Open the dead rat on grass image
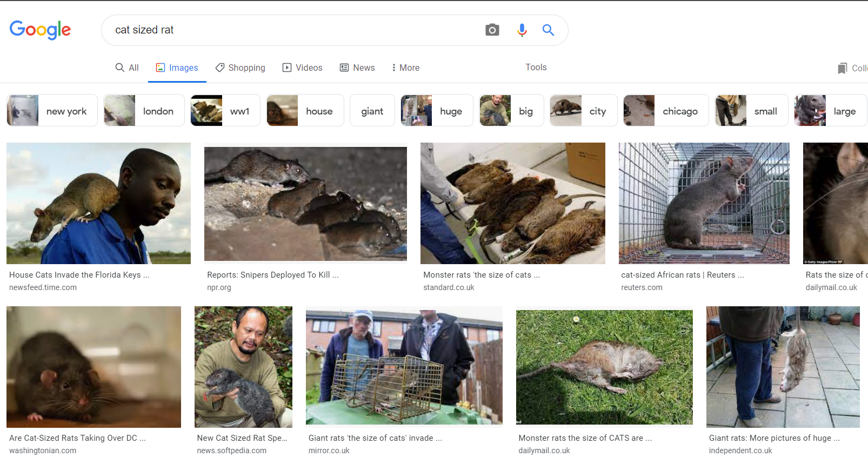Screen dimensions: 868x464 604,367
